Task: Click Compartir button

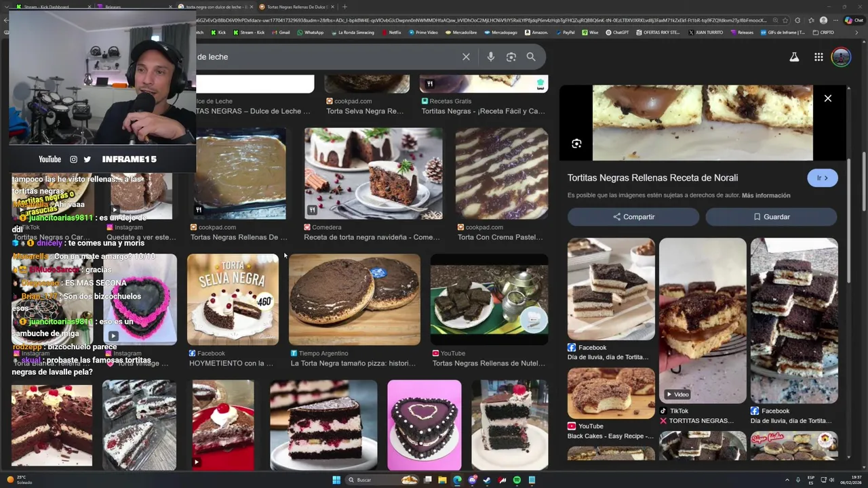Action: (x=633, y=217)
